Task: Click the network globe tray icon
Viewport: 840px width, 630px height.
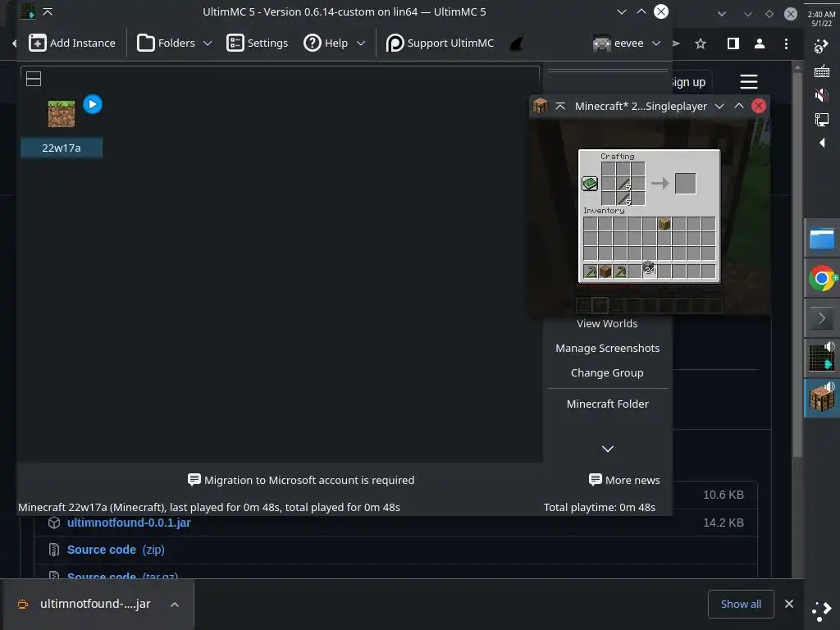Action: [821, 47]
